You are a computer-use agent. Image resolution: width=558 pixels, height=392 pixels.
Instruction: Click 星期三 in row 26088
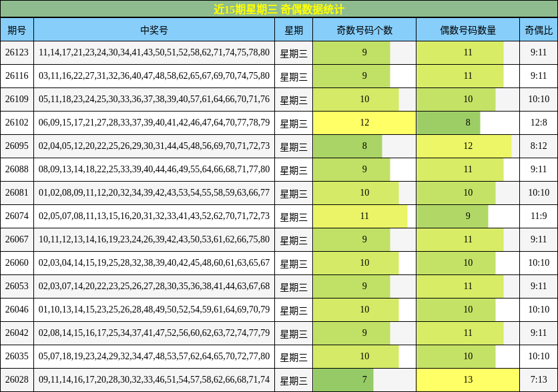tap(294, 170)
